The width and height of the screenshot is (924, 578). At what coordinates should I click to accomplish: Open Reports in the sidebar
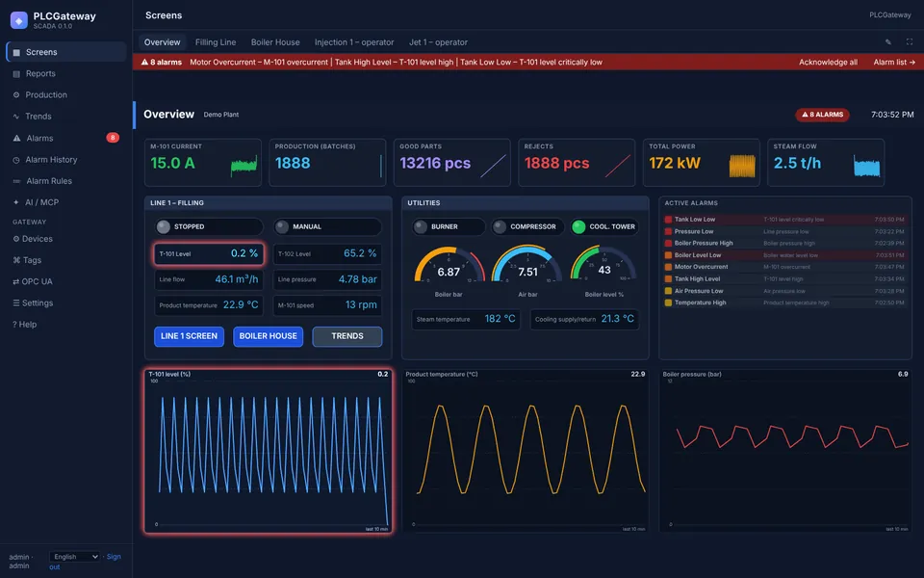pyautogui.click(x=66, y=74)
